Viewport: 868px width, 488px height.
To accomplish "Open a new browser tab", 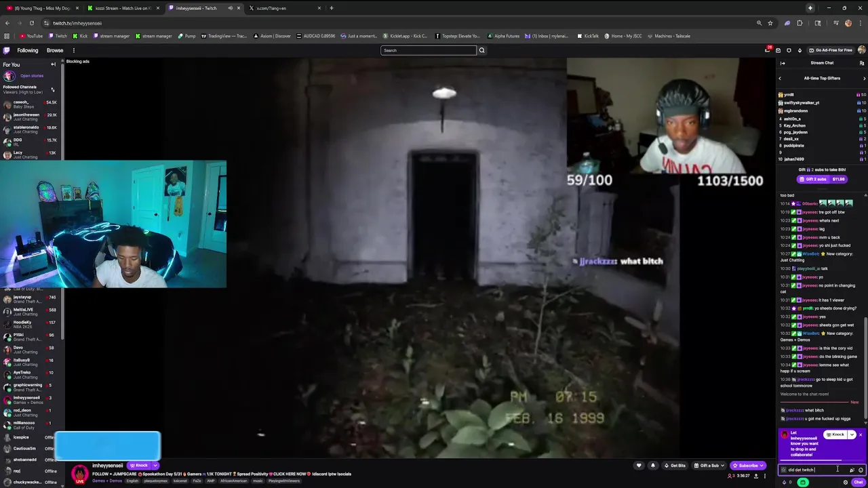I will [x=332, y=8].
